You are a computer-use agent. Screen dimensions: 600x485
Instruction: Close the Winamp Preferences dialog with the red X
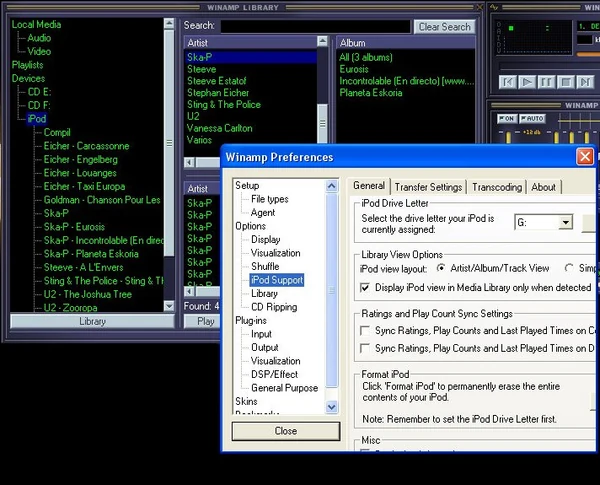(585, 157)
